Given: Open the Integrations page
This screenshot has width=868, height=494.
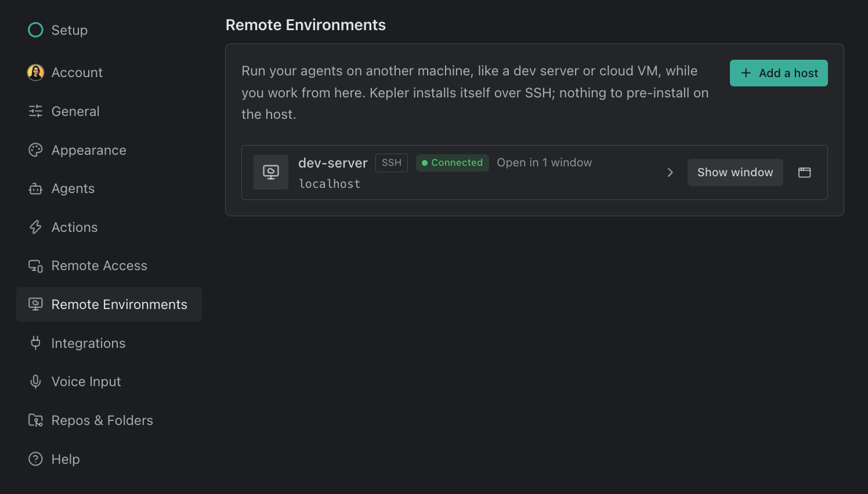Looking at the screenshot, I should (x=109, y=343).
